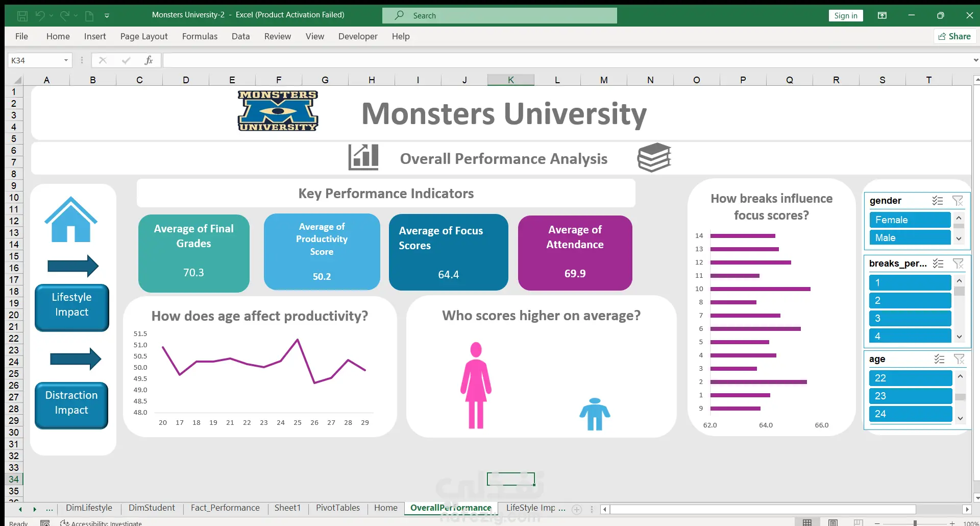Click the zoom out minus button
980x526 pixels.
(877, 523)
